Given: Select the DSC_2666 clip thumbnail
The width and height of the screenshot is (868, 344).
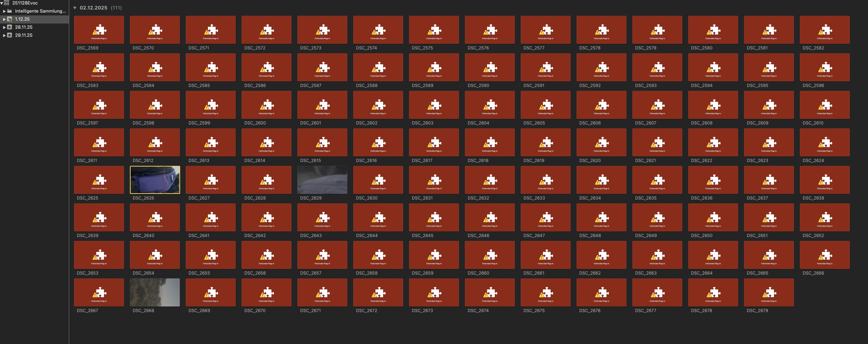Looking at the screenshot, I should [825, 255].
